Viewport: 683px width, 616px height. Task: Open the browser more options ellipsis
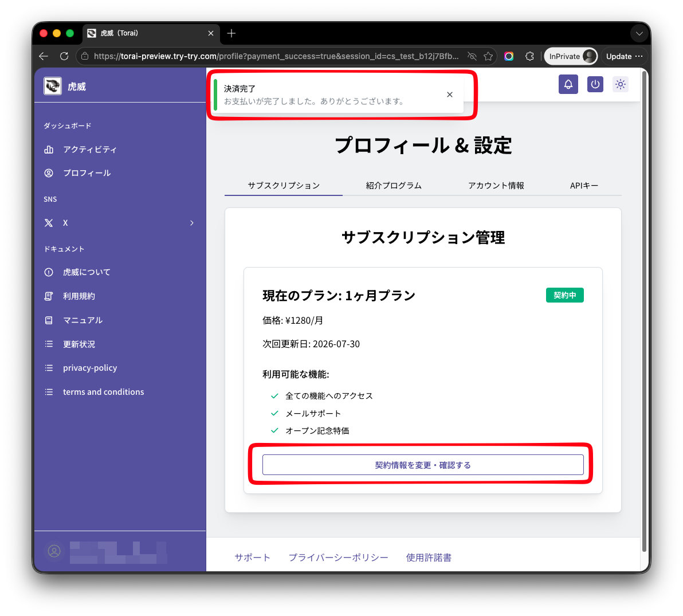(639, 56)
